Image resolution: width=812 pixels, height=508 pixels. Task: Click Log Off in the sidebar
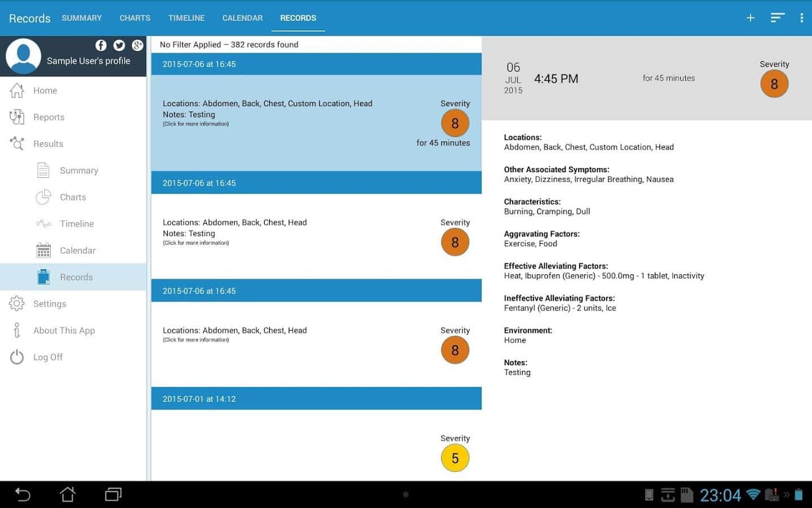48,357
